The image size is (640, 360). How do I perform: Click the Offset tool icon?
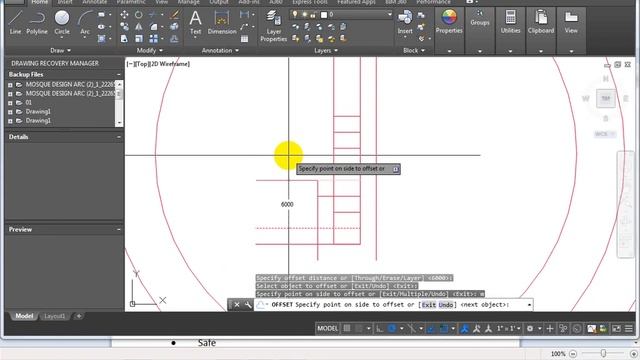[174, 39]
